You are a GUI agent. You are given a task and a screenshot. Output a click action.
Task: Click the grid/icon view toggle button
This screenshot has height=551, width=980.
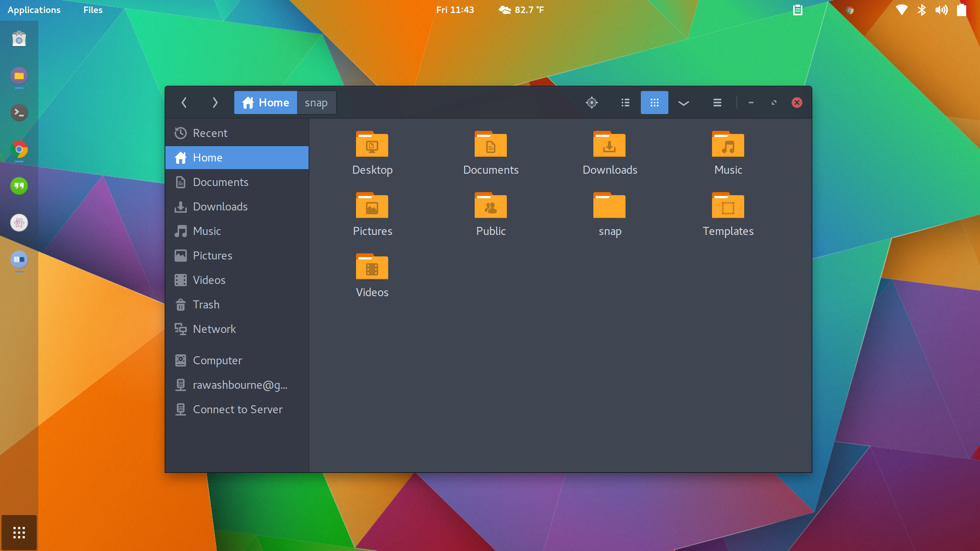[x=653, y=102]
